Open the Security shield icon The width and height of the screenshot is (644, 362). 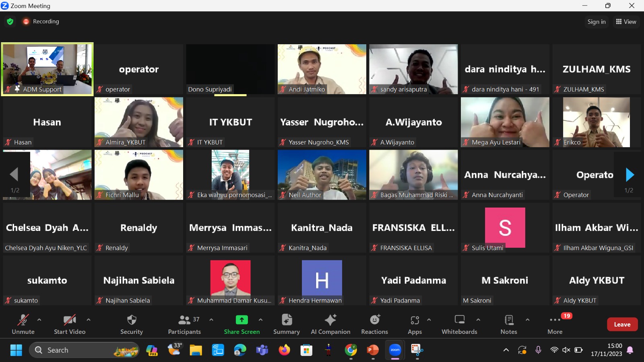click(x=132, y=320)
